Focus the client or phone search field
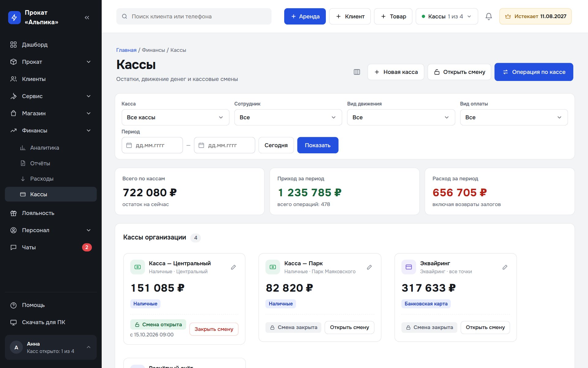The width and height of the screenshot is (588, 368). coord(194,16)
